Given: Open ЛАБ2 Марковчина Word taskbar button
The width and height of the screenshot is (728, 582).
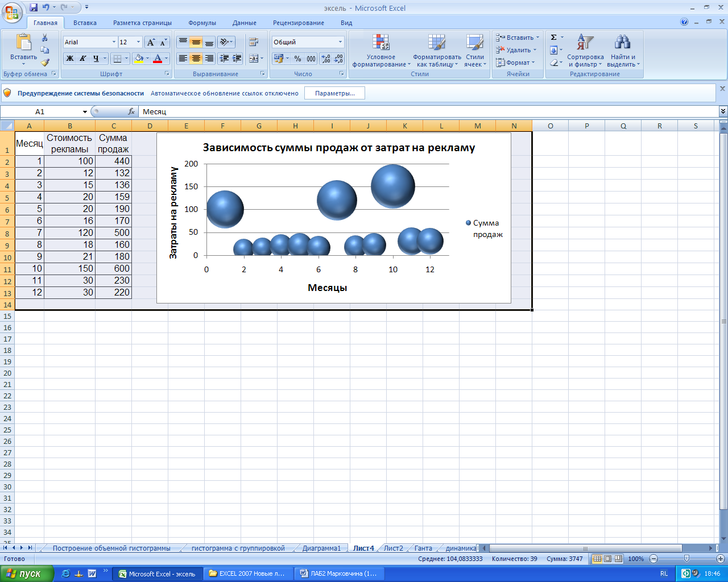Looking at the screenshot, I should 340,573.
